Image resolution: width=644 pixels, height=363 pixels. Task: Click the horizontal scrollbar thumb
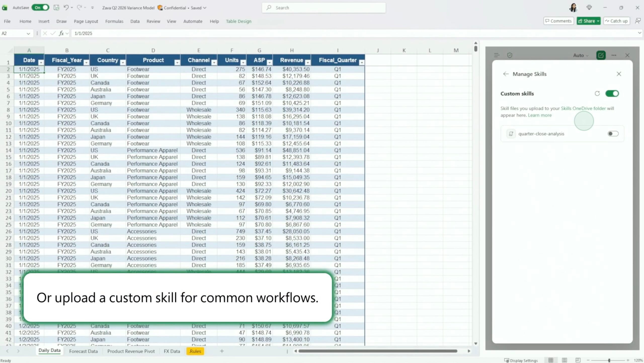point(378,351)
